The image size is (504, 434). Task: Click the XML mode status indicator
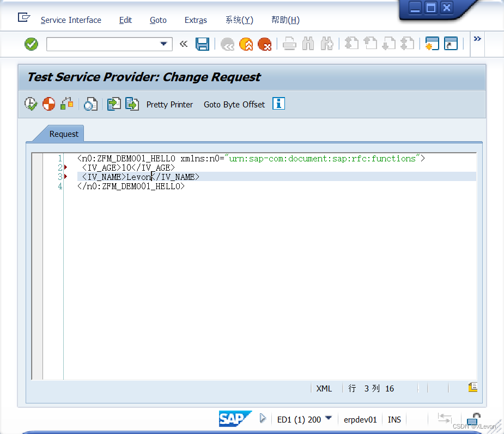[x=324, y=389]
